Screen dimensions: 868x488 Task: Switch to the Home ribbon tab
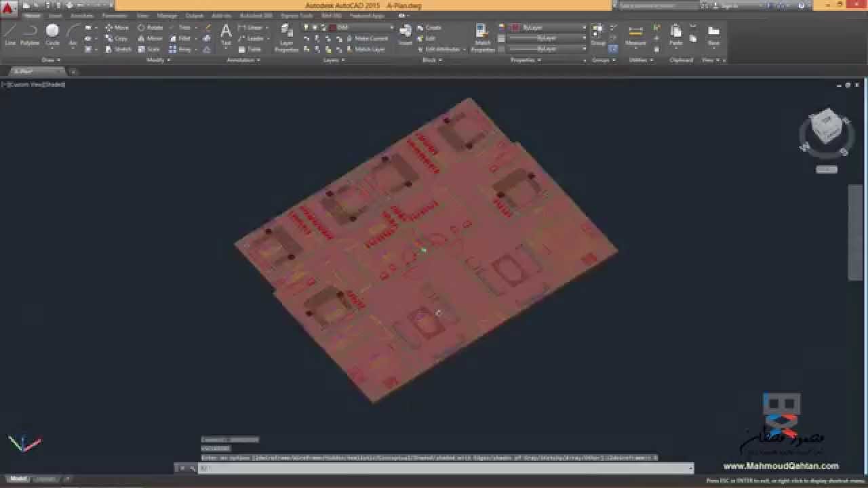point(31,16)
